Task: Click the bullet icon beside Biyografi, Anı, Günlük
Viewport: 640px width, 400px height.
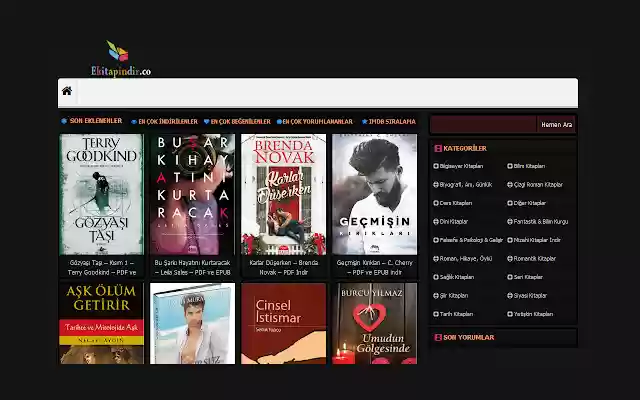Action: (436, 184)
